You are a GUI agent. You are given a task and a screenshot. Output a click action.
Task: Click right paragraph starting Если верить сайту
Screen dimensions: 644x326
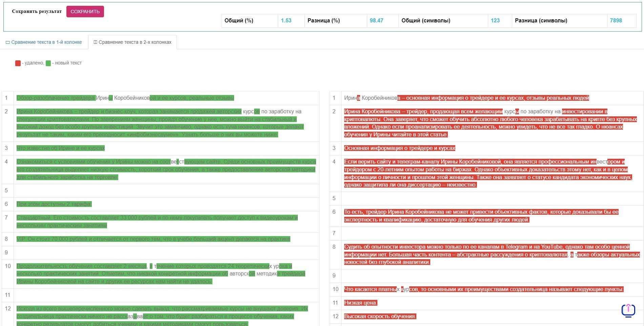point(488,173)
